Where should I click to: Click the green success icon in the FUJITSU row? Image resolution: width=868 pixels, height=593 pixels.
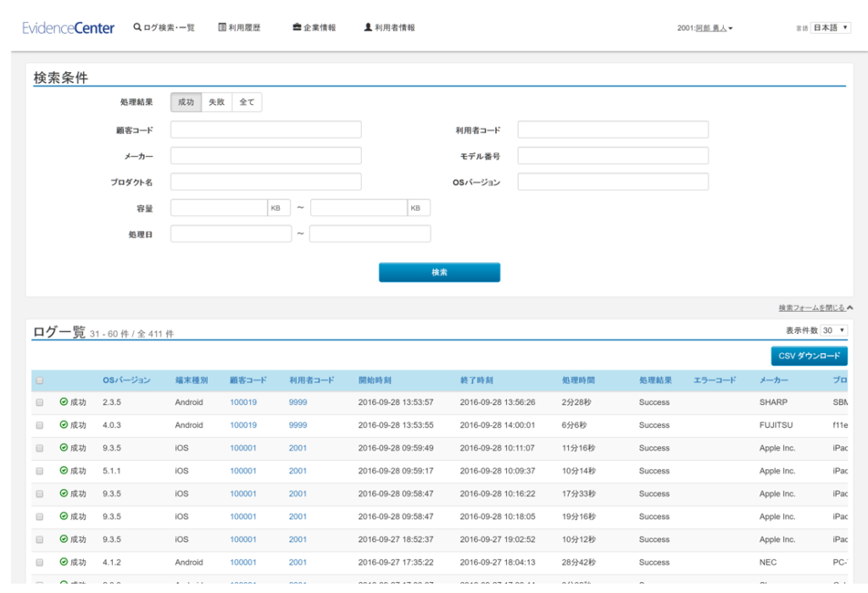(x=64, y=424)
